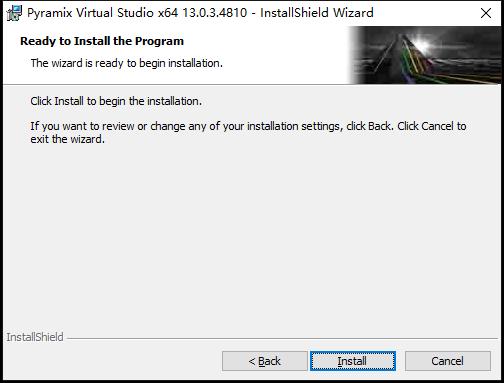Click the 'Click Install to begin the installation' line
Screen dimensions: 504x383
116,101
